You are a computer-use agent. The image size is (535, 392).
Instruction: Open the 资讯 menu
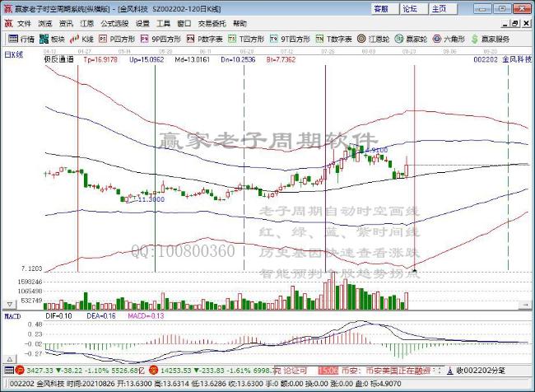(x=66, y=24)
